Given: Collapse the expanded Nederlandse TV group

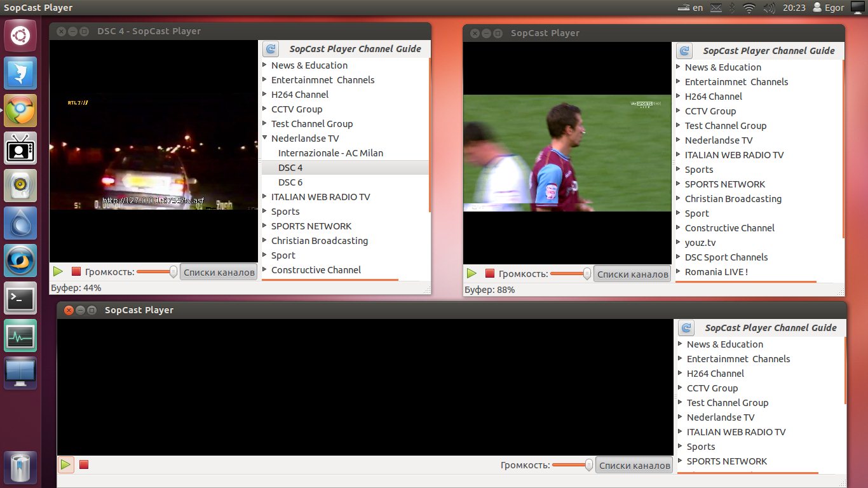Looking at the screenshot, I should pyautogui.click(x=265, y=139).
